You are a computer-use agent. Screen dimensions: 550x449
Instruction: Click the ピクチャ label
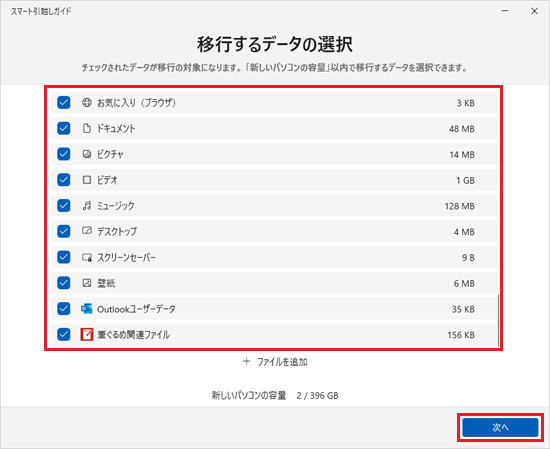pos(110,154)
